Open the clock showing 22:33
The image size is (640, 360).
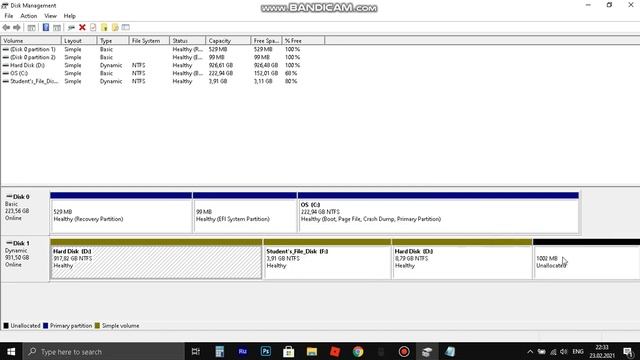click(602, 351)
